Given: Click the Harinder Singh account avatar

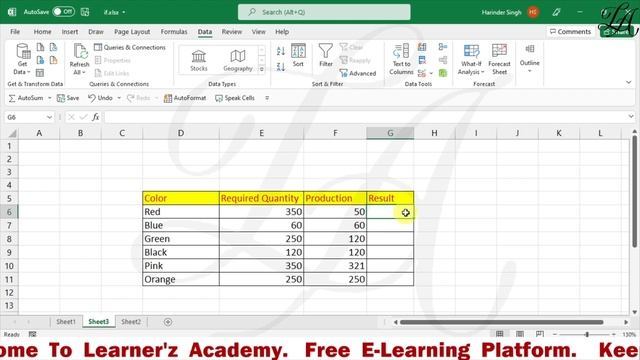Looking at the screenshot, I should (x=533, y=12).
